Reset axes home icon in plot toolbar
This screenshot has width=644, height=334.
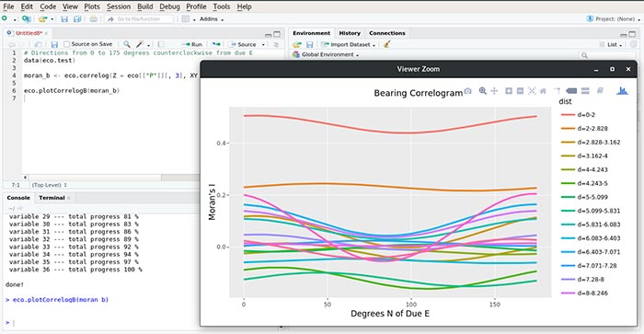coord(543,91)
